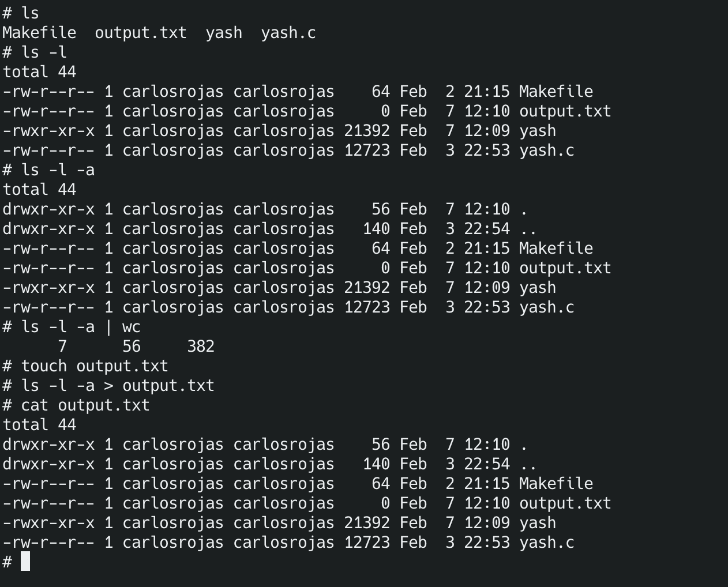The image size is (728, 587).
Task: Click "yash.c" in the last line of cat output
Action: (547, 543)
